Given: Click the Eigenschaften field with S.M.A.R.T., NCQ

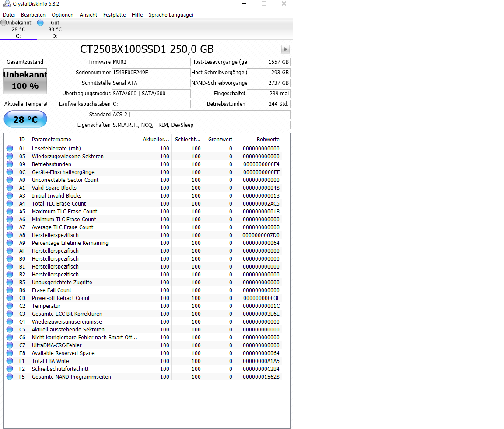Looking at the screenshot, I should click(201, 125).
